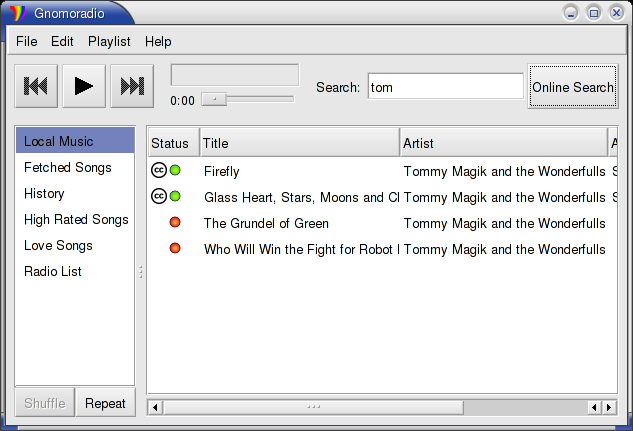
Task: Open the File menu
Action: point(26,41)
